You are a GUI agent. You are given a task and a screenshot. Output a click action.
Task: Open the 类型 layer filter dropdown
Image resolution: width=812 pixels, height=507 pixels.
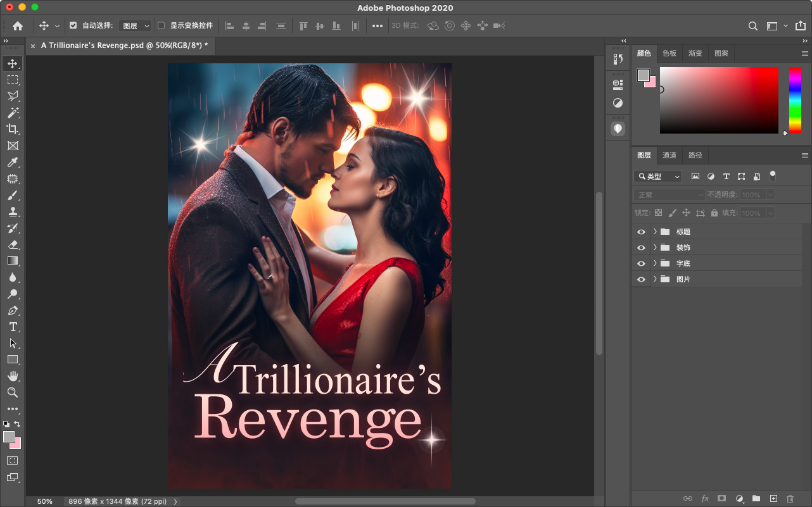coord(659,177)
